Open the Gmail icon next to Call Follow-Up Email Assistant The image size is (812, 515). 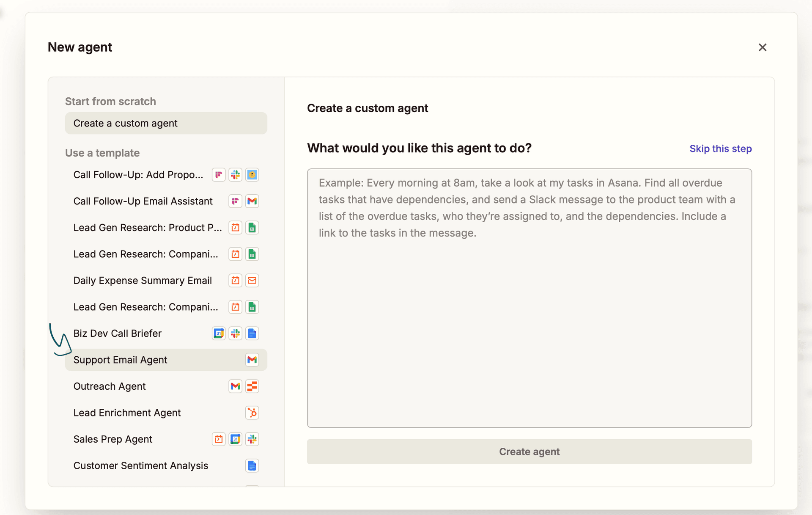[252, 201]
